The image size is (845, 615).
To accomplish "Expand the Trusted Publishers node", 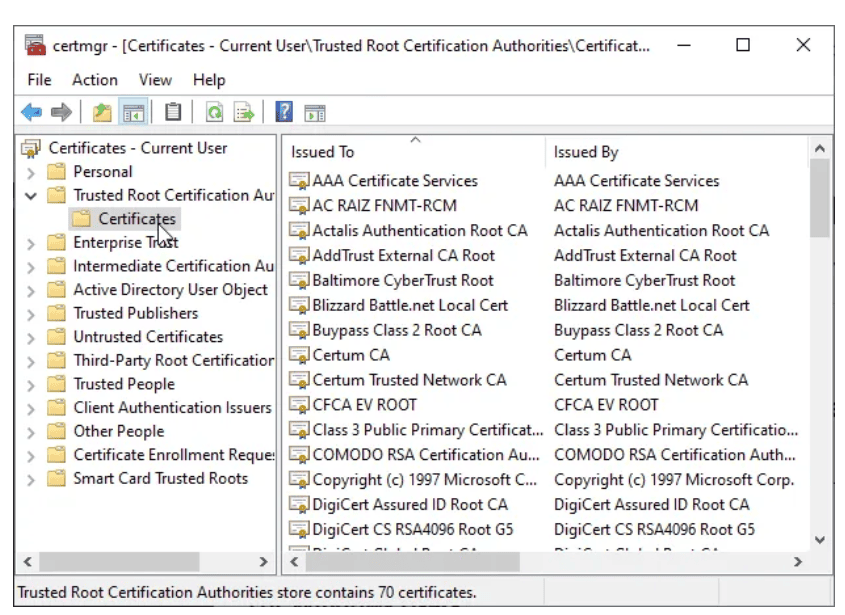I will click(x=31, y=314).
